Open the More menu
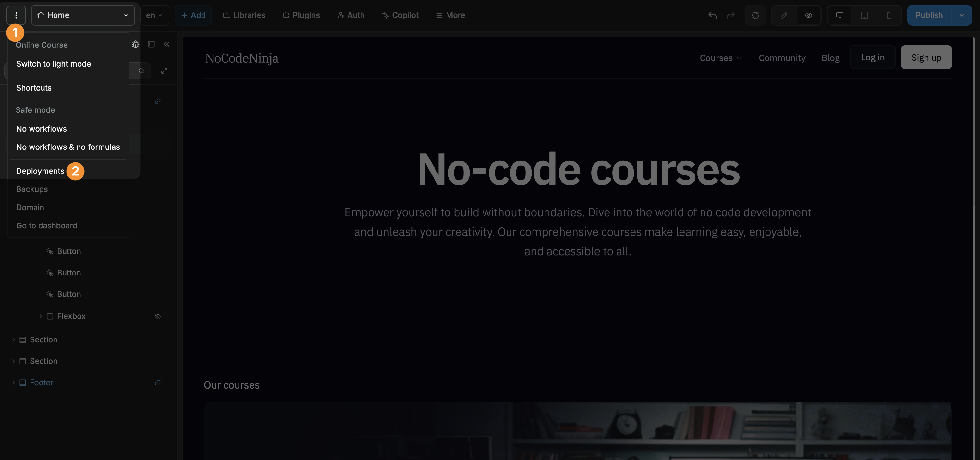 point(450,15)
